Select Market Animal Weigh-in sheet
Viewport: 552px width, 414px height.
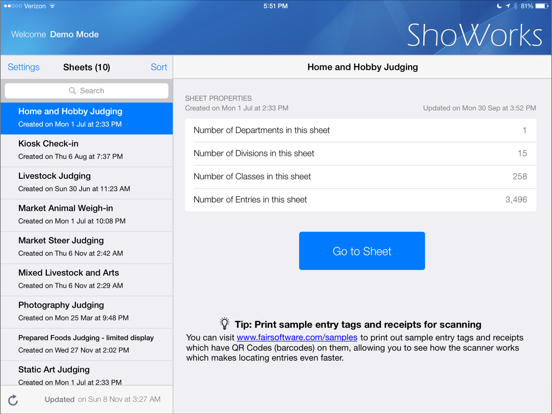[87, 215]
